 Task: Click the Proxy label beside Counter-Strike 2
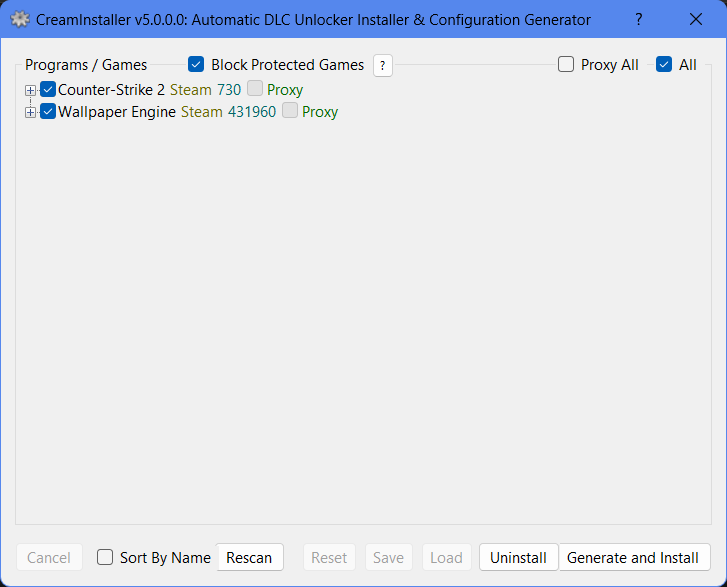click(x=285, y=89)
